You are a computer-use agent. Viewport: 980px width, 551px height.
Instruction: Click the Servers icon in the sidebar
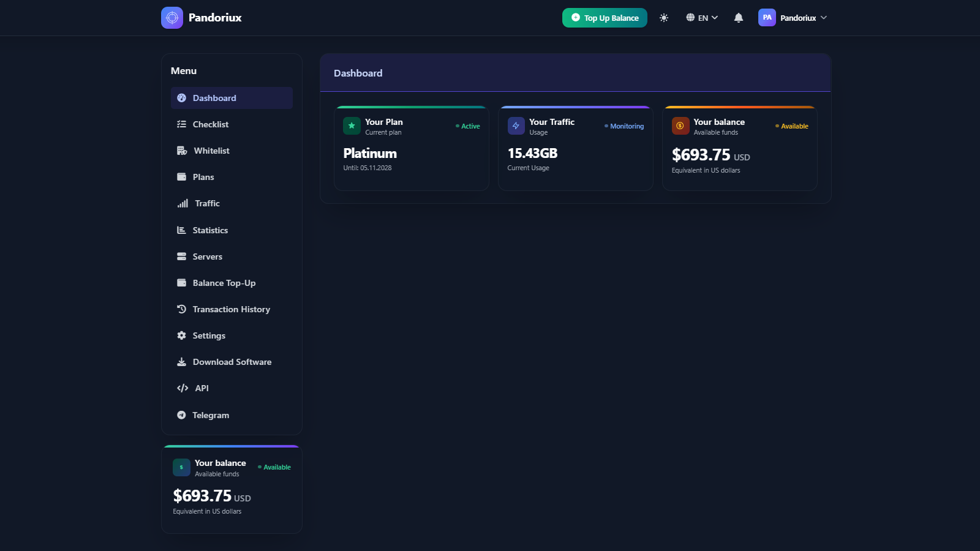tap(181, 257)
